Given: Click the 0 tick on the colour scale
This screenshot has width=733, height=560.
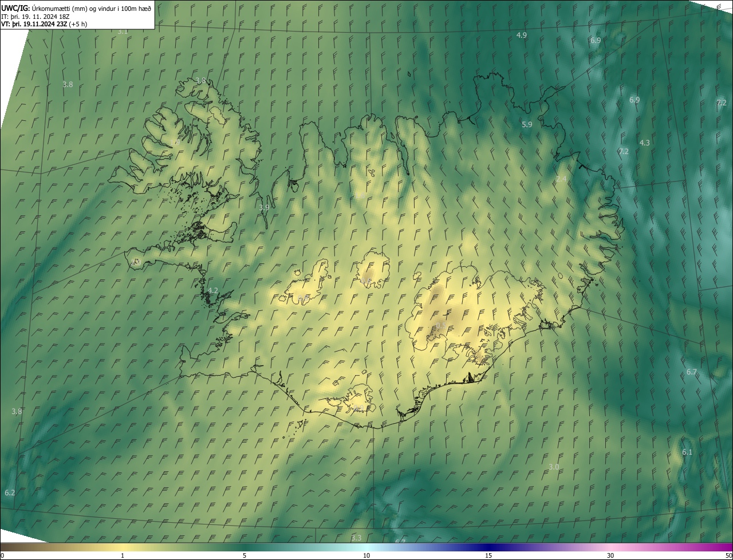Looking at the screenshot, I should [2, 555].
